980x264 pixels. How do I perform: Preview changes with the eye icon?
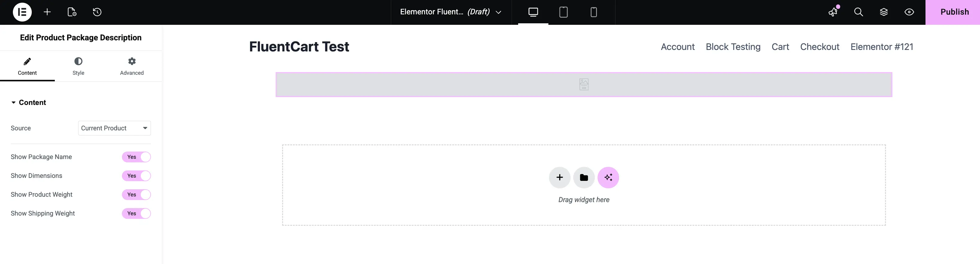(909, 12)
